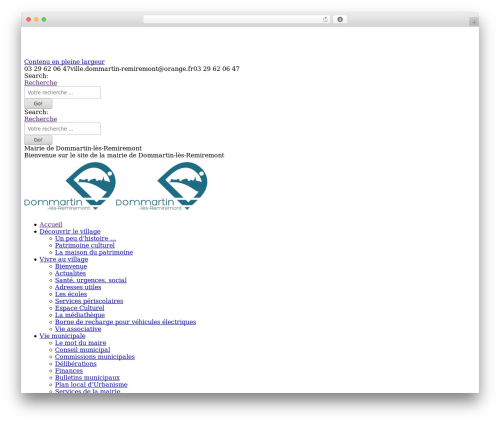Focus the first 'Votre recherche' input field

(x=62, y=93)
